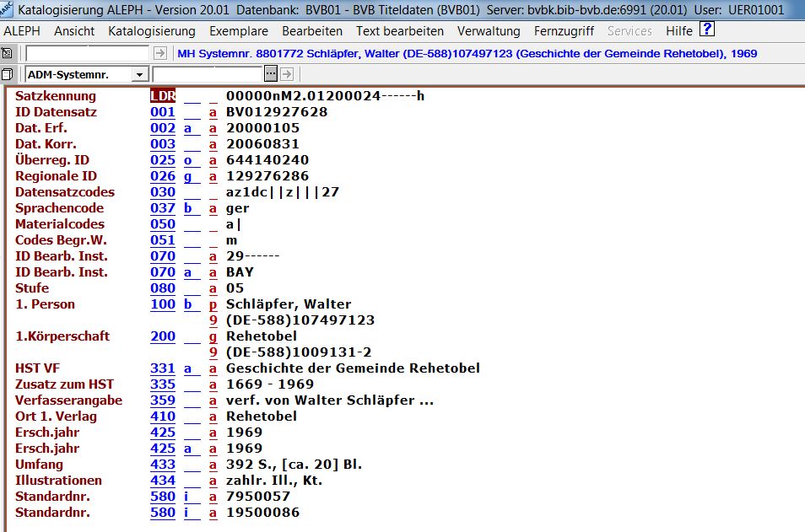
Task: Click the ellipsis browse button in the toolbar
Action: point(271,74)
